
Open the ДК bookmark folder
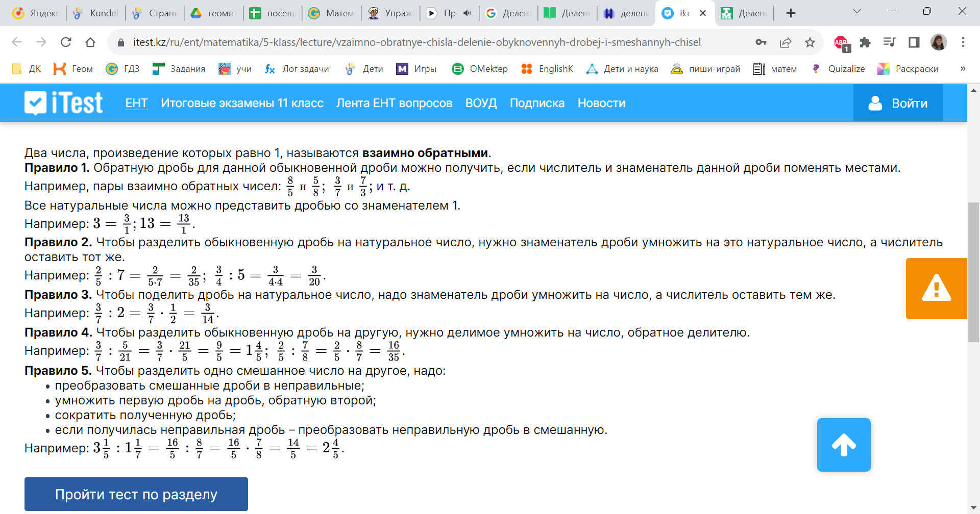pyautogui.click(x=27, y=69)
